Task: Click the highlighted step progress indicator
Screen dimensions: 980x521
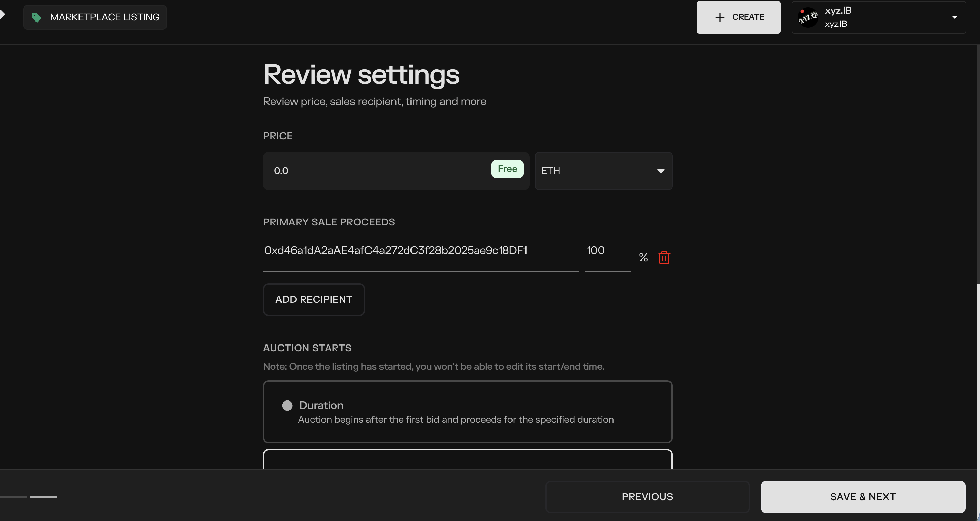Action: (44, 497)
